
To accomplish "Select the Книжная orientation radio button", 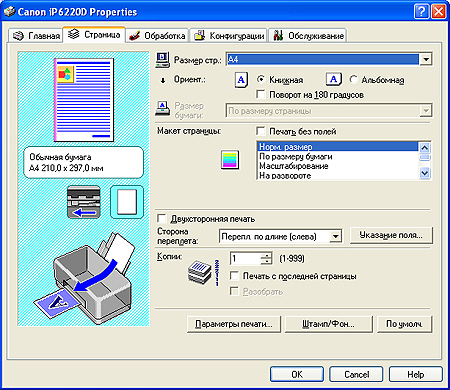I will 261,79.
